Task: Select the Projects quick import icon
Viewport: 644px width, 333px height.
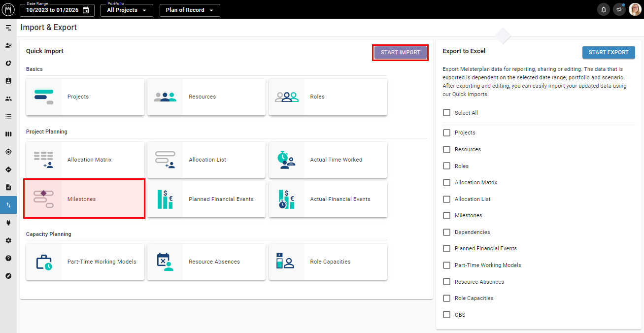Action: (44, 97)
